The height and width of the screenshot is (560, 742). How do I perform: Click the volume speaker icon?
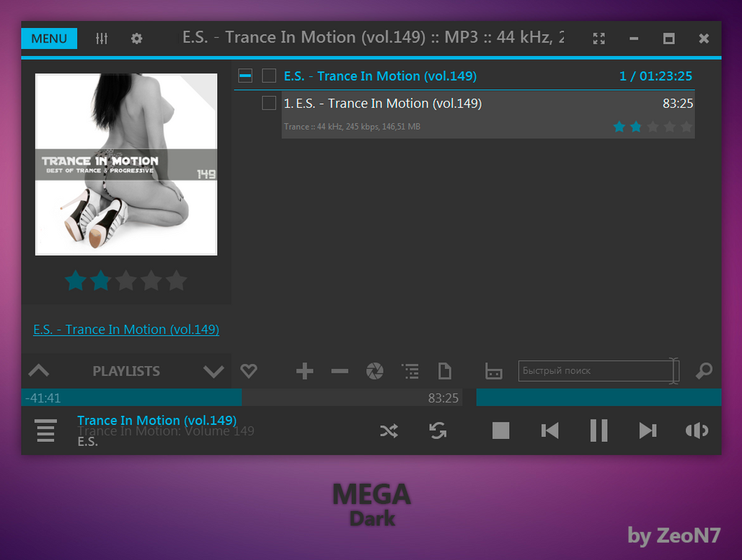[697, 431]
